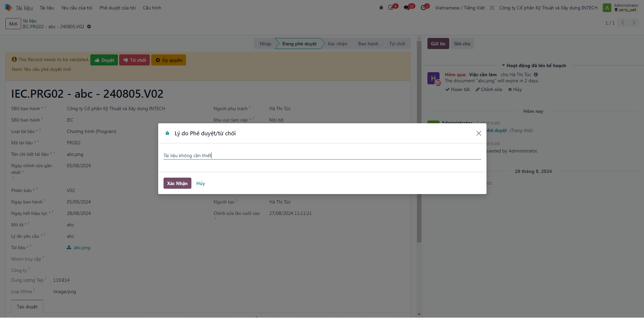Click the red Từ chối button
Image resolution: width=644 pixels, height=318 pixels.
pyautogui.click(x=134, y=60)
